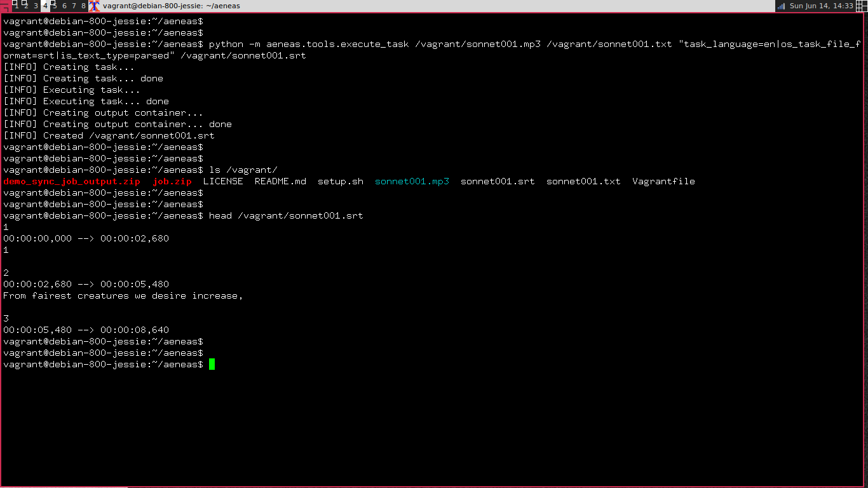Click the 'Created /vagrant/sonnet001.srt' log line
This screenshot has width=868, height=488.
(x=109, y=135)
